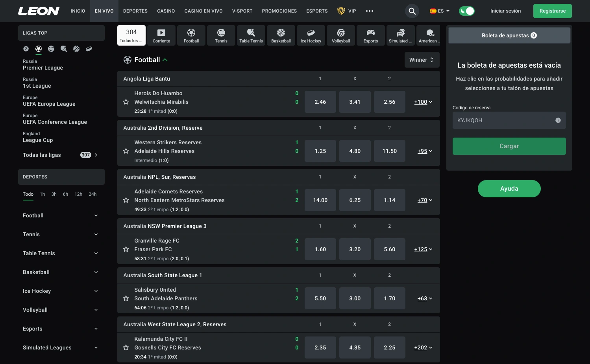Select the 304 Todos los tab

pos(131,35)
